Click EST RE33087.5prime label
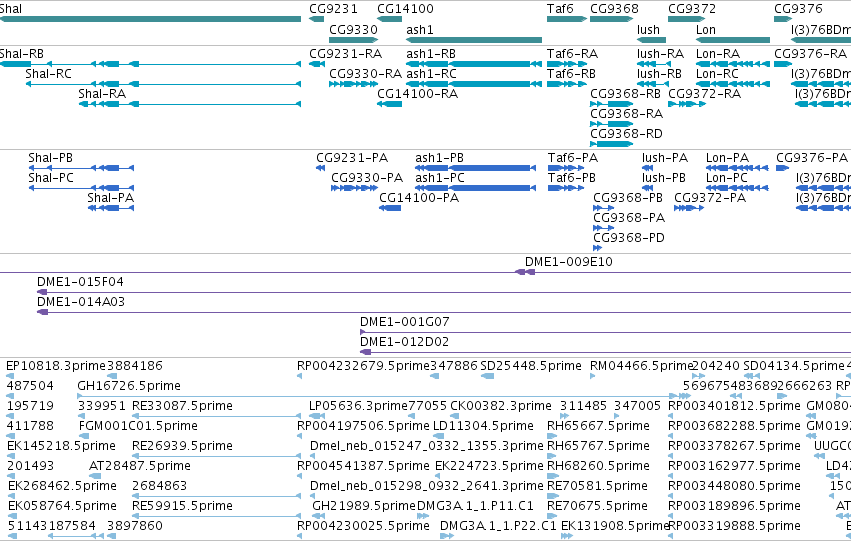 click(182, 406)
